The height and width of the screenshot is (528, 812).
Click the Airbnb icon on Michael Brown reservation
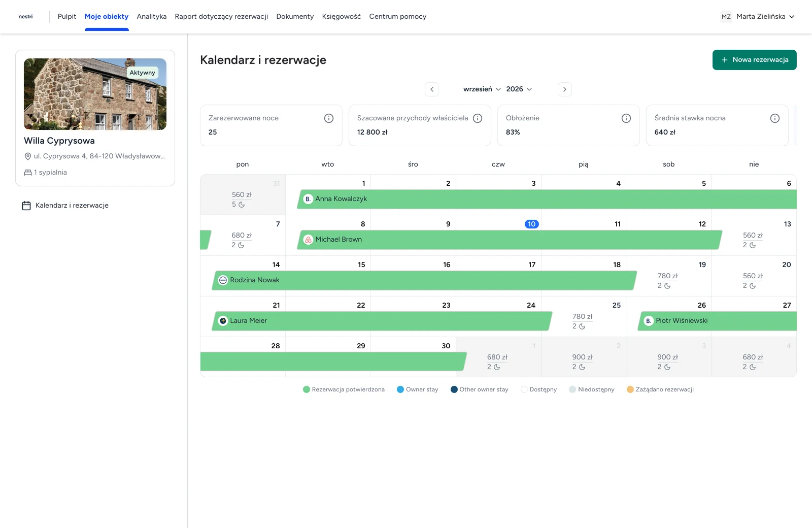pos(308,240)
